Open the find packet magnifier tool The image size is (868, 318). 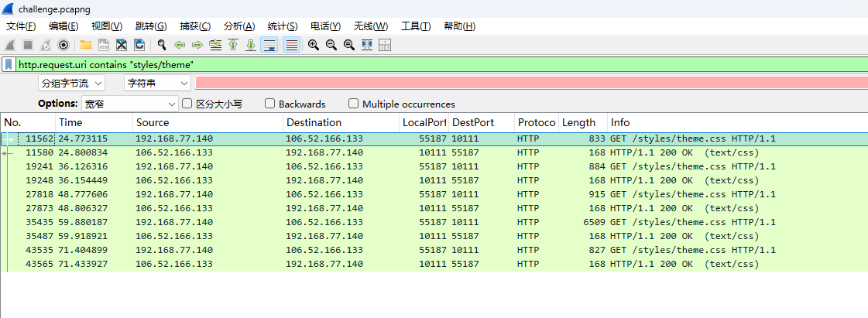[x=162, y=45]
